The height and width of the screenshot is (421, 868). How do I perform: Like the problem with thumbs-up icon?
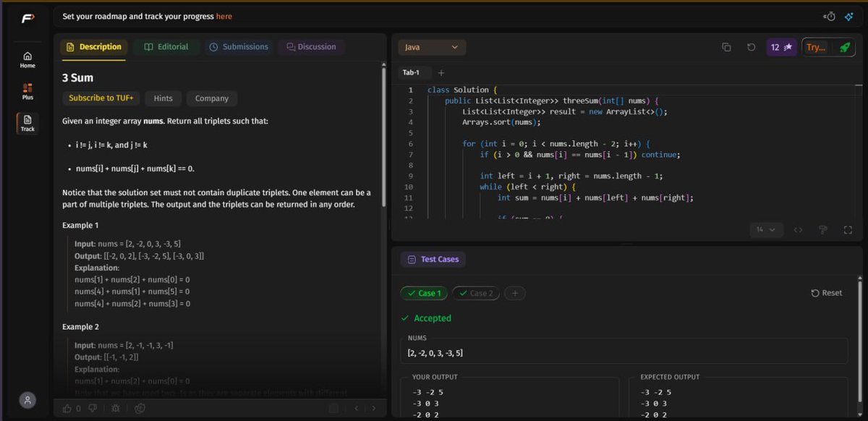(67, 408)
